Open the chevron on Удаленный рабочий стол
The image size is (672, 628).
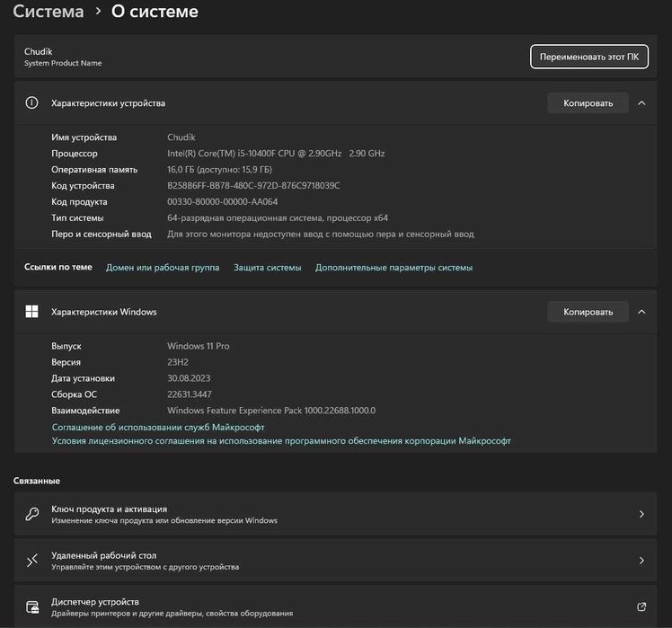tap(641, 561)
